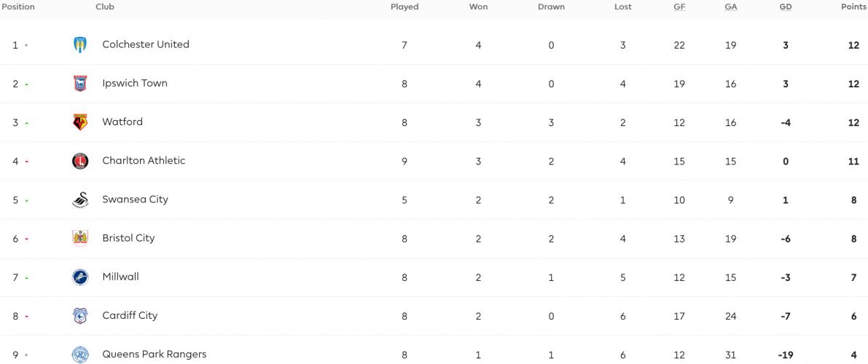Select the Millwall table row name

[x=121, y=277]
